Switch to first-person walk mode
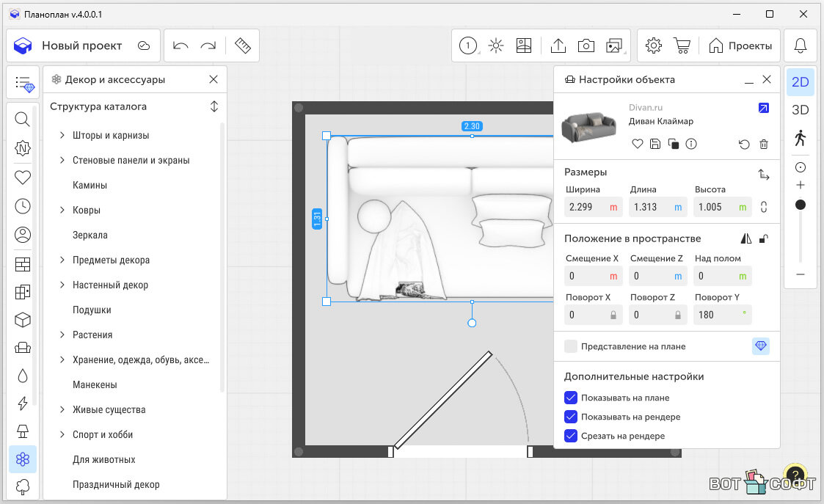This screenshot has width=824, height=504. [800, 138]
